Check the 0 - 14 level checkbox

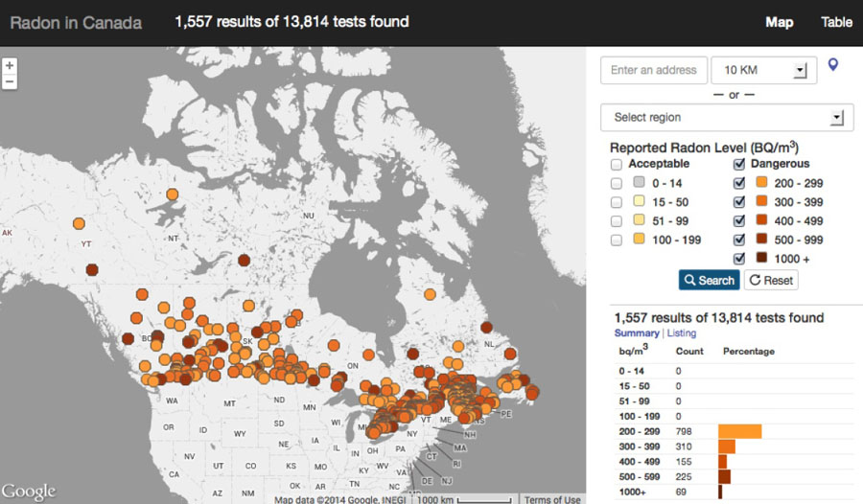(617, 183)
